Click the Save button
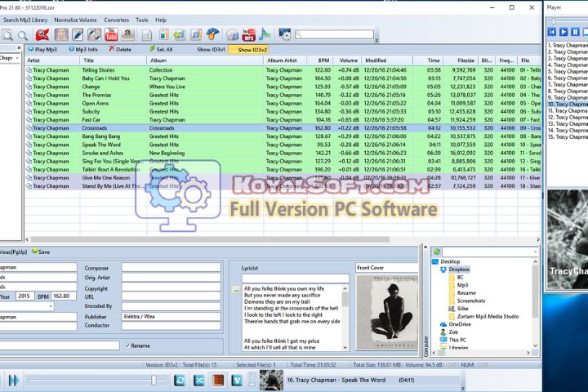The height and width of the screenshot is (392, 588). tap(41, 252)
